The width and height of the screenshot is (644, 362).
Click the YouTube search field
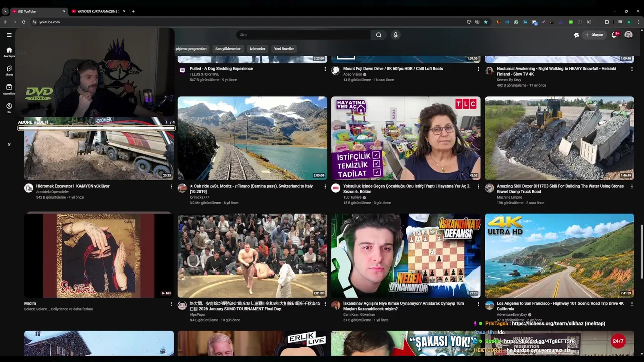[x=304, y=35]
